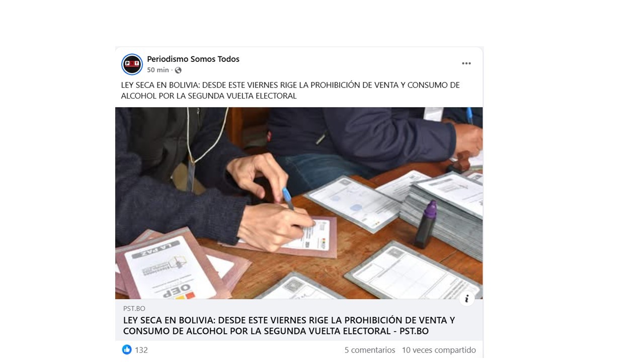Viewport: 644px width, 362px height.
Task: Open the ballot-signing photo preview
Action: tap(299, 203)
